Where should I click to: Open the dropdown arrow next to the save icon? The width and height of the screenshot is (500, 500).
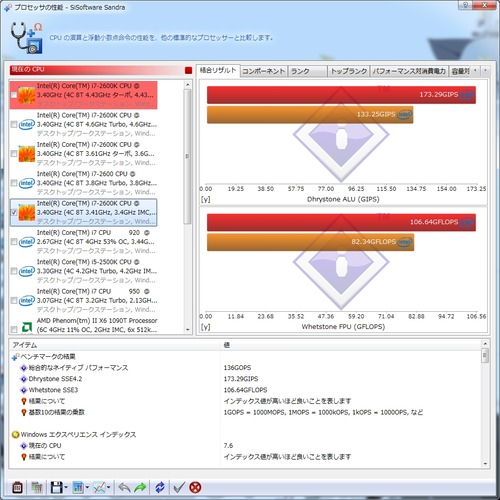click(x=66, y=488)
